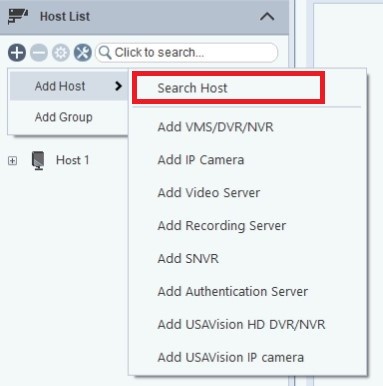Click the magnifier icon in search box
The width and height of the screenshot is (383, 386).
pos(105,53)
